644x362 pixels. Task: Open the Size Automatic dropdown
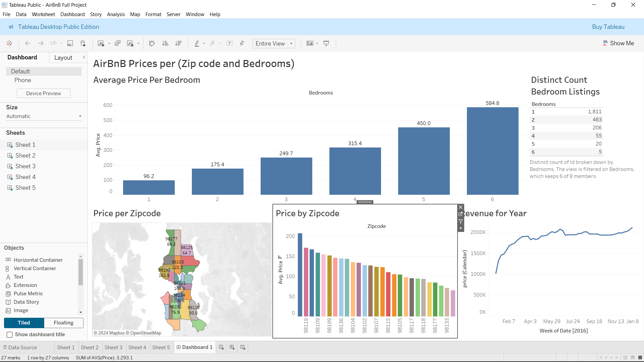[x=44, y=116]
